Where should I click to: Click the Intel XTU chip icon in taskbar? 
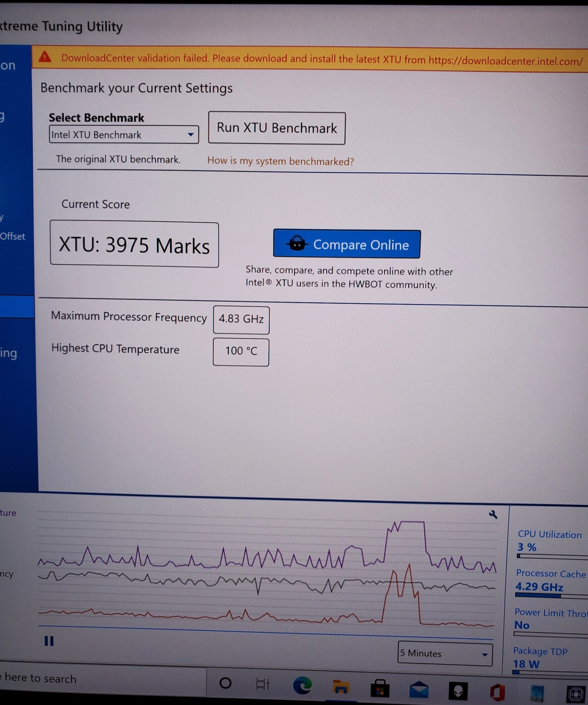(x=576, y=694)
